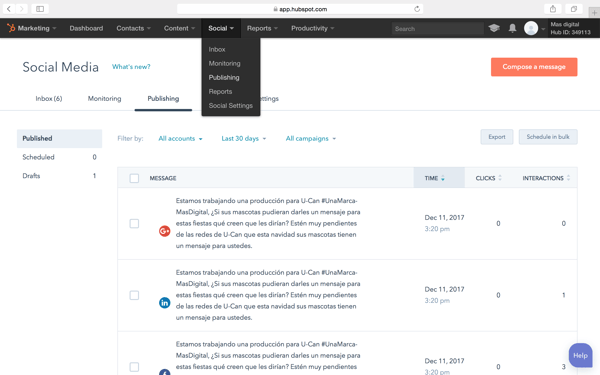Click into the Search field
600x375 pixels.
tap(437, 29)
